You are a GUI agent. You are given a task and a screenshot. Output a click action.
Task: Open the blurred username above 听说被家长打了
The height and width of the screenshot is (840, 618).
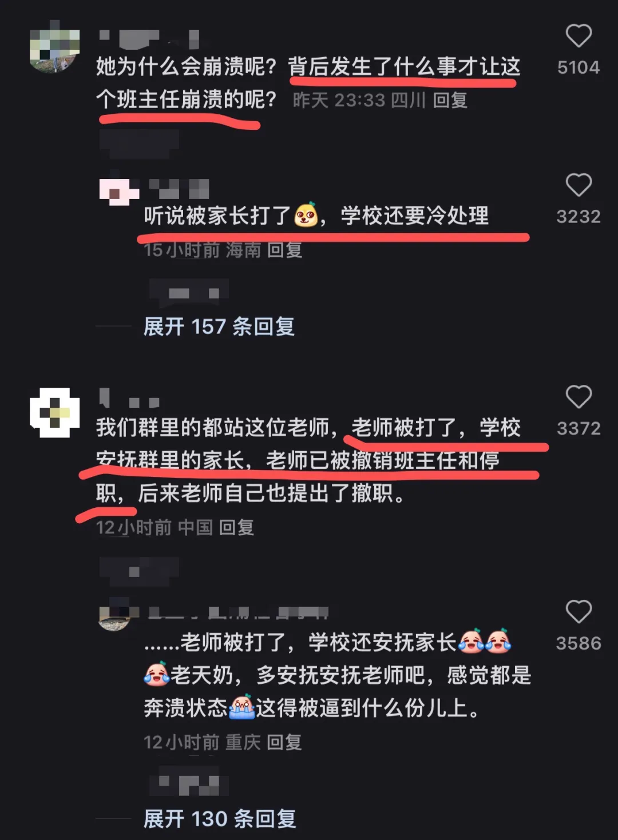click(179, 189)
